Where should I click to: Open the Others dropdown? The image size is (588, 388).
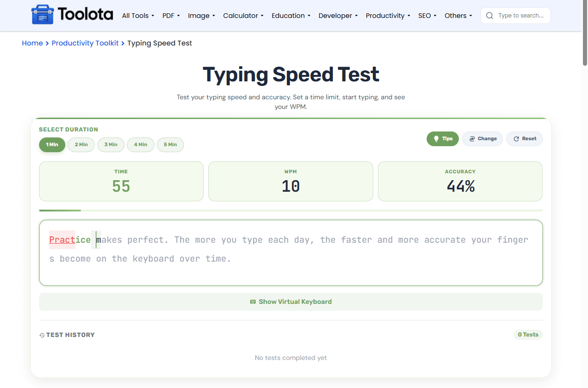coord(458,16)
